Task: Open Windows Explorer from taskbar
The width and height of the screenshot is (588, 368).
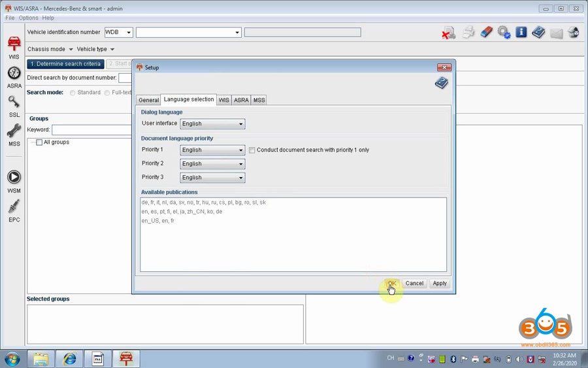Action: (x=41, y=359)
